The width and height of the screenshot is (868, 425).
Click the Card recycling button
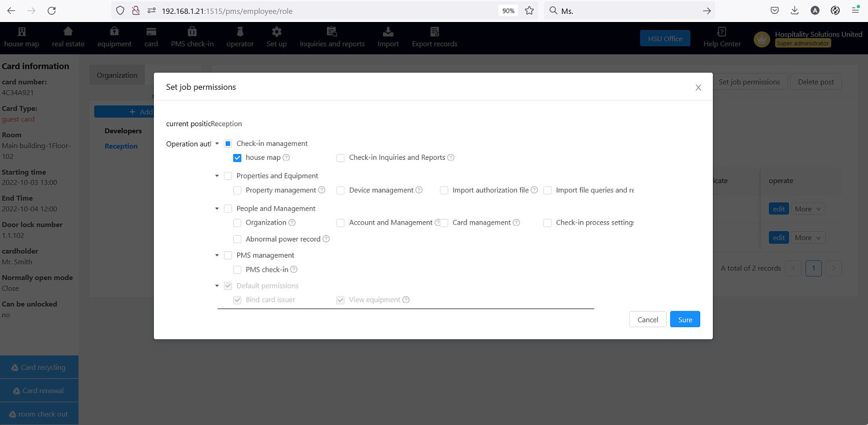tap(39, 367)
